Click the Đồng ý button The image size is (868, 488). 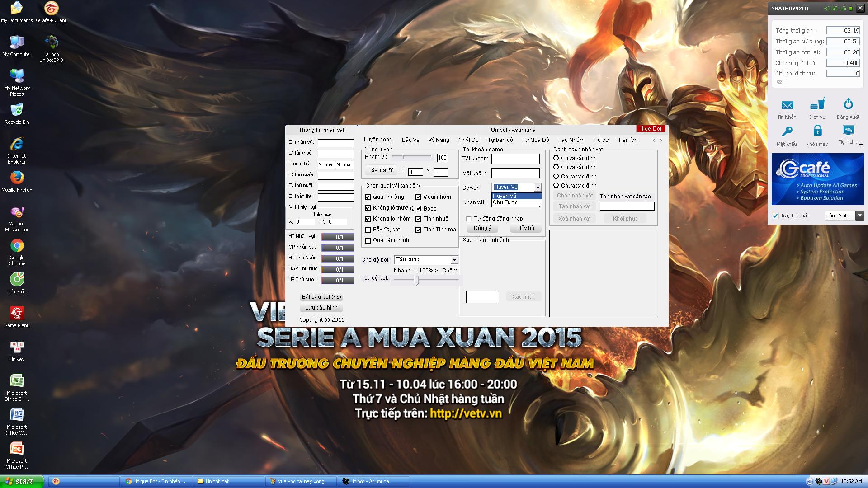coord(482,228)
